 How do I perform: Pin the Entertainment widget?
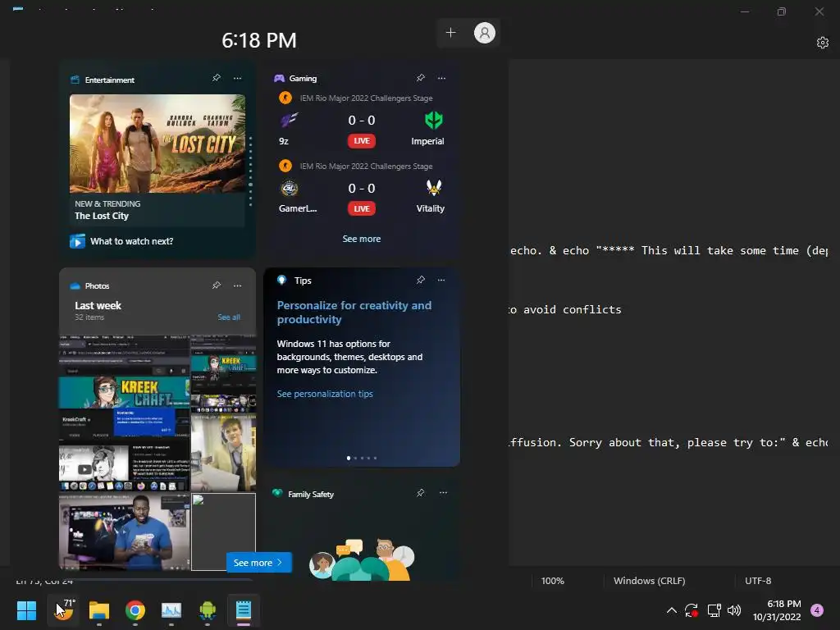point(217,78)
